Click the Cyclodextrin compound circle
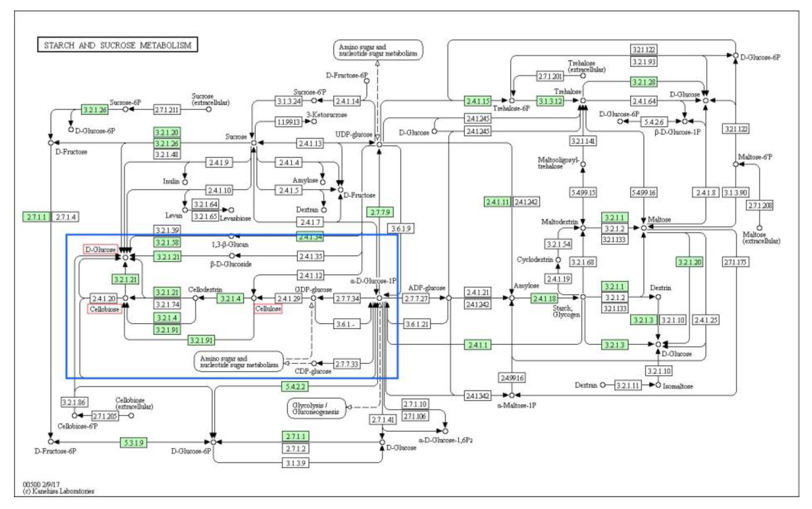 558,260
